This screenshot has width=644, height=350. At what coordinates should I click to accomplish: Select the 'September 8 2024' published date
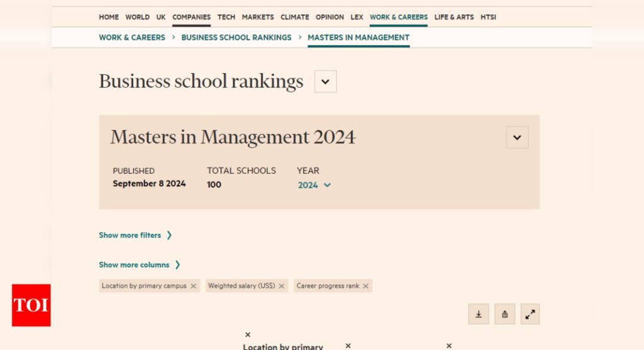[x=149, y=183]
